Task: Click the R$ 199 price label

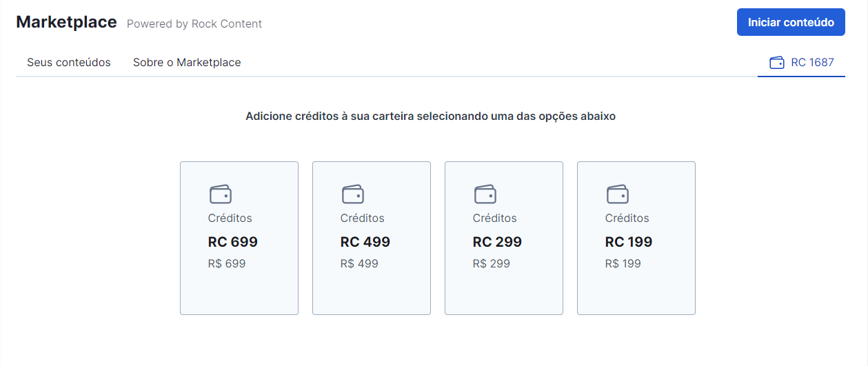Action: (623, 263)
